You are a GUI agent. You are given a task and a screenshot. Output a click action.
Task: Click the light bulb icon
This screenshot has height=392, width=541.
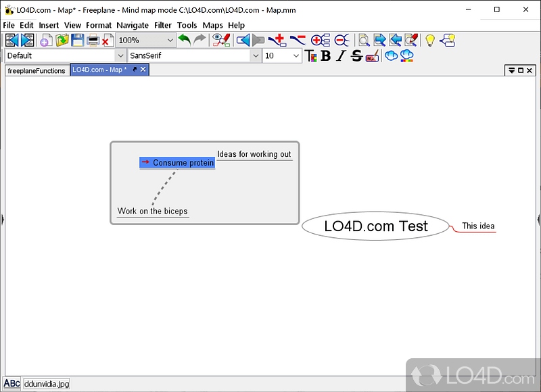430,40
